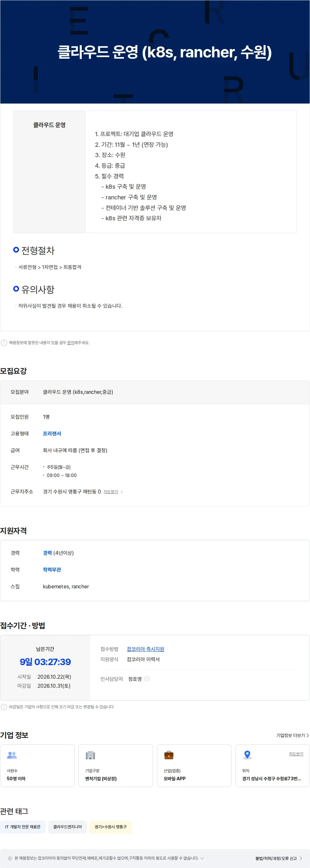This screenshot has width=310, height=868.
Task: Select the 클라우드엔지니어 tag
Action: (x=67, y=827)
